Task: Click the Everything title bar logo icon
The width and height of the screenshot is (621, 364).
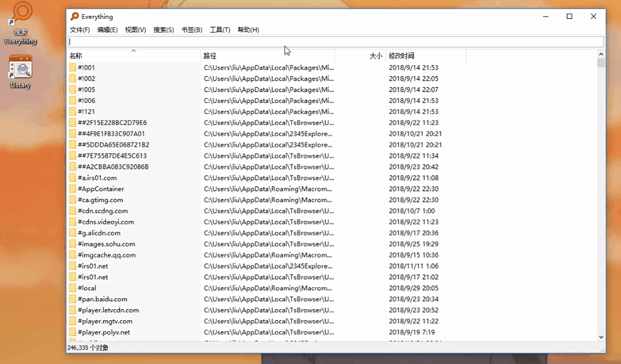Action: click(x=74, y=16)
